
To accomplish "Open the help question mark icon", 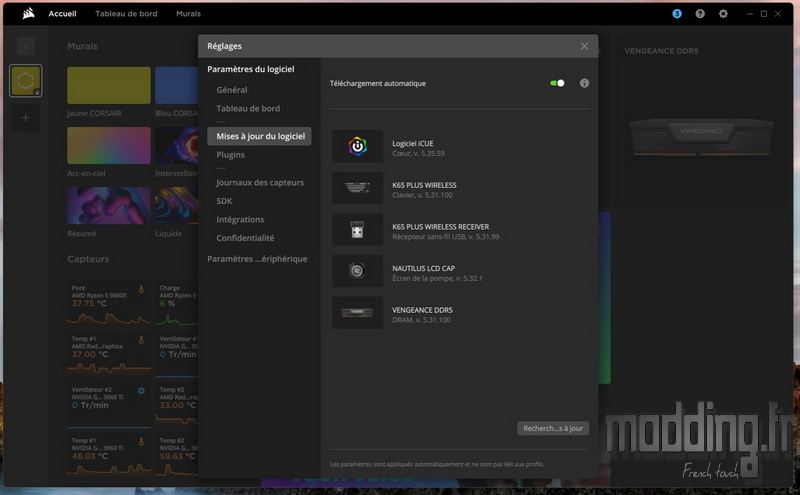I will click(700, 14).
